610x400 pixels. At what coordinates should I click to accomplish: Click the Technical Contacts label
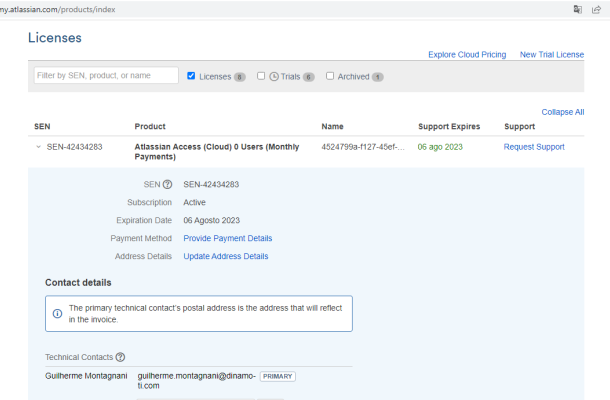(79, 357)
